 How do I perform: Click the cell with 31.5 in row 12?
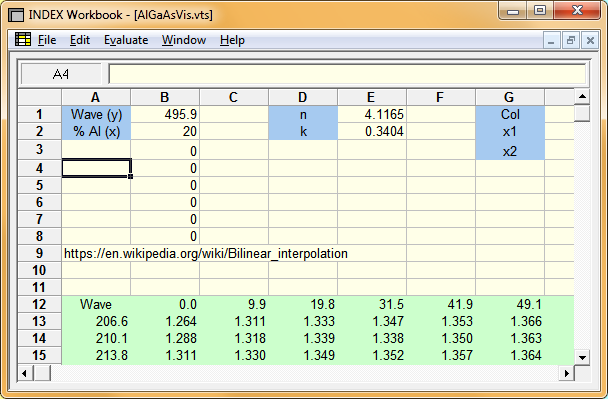click(372, 304)
